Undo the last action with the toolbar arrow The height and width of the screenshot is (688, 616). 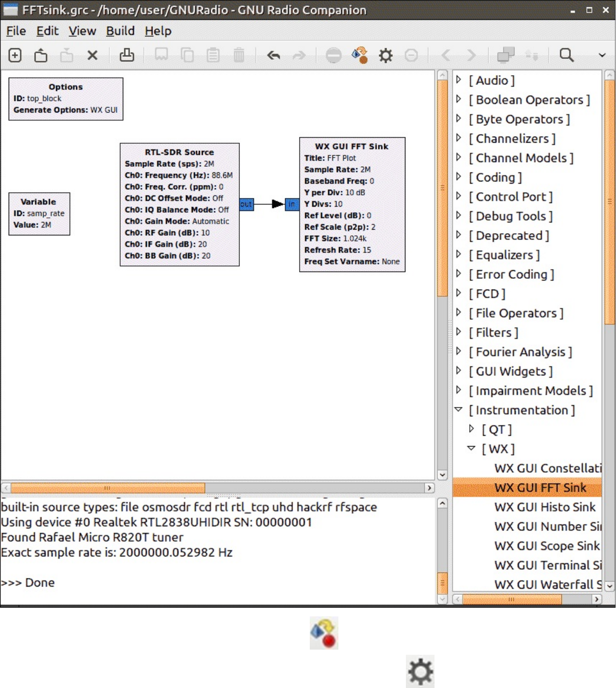point(273,55)
